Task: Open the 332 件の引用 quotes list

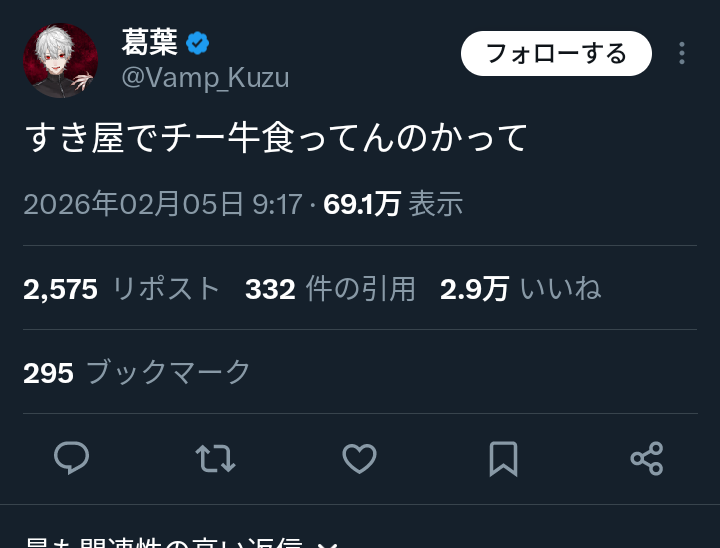Action: (x=330, y=289)
